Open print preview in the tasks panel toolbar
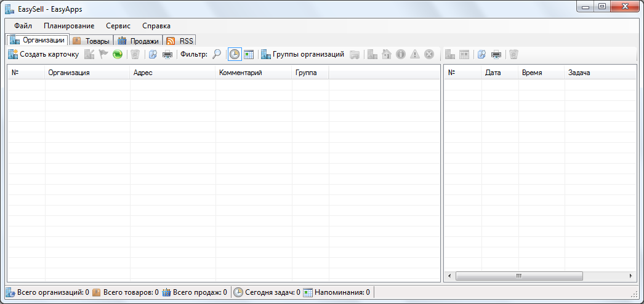644x304 pixels. point(481,54)
